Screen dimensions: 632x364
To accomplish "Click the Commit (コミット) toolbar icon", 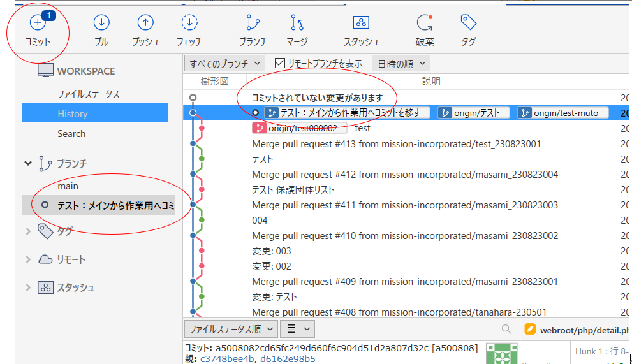I will click(x=38, y=24).
